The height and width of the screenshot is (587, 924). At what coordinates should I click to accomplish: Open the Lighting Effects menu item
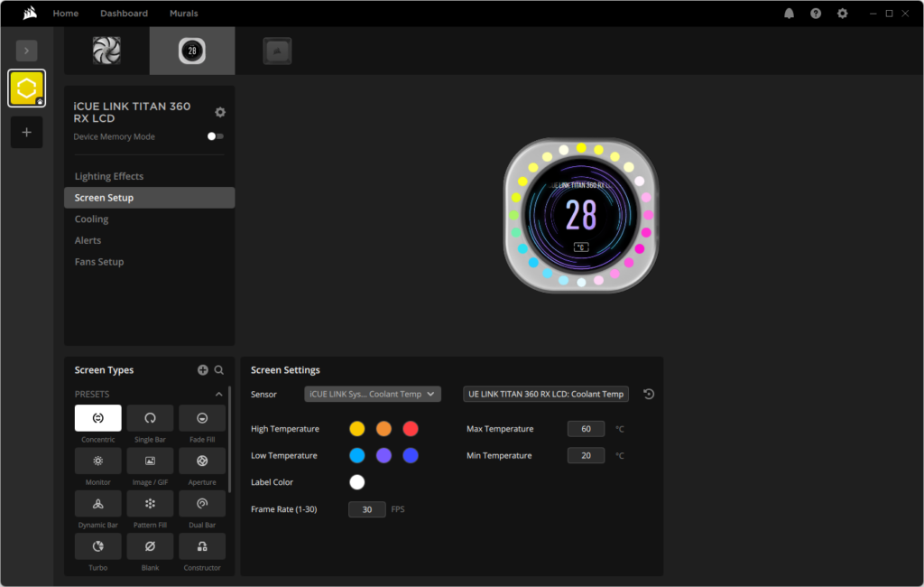click(x=109, y=176)
